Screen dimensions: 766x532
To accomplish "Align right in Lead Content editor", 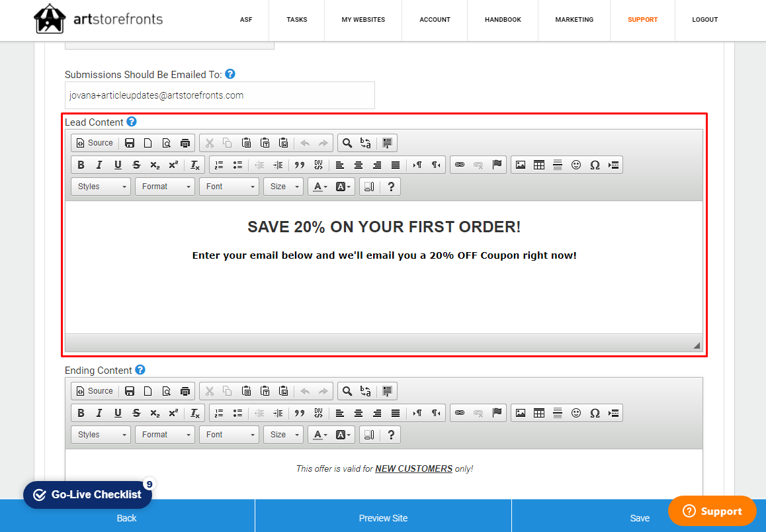I will [377, 165].
